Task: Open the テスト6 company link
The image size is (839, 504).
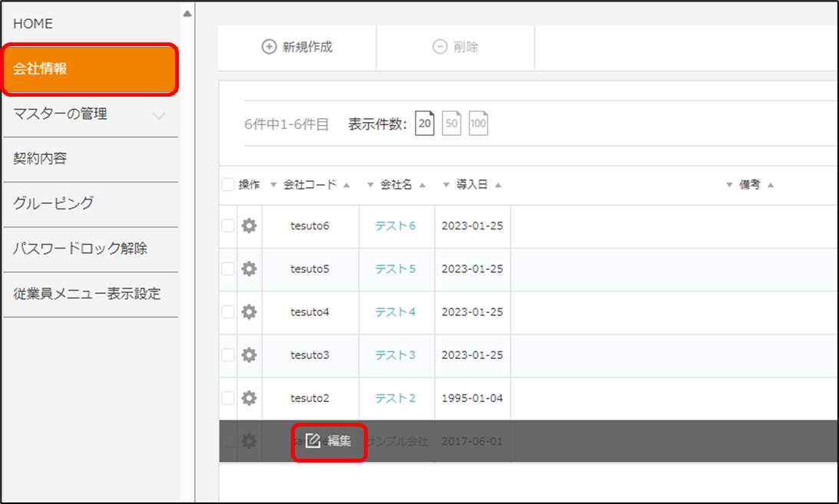Action: (x=395, y=226)
